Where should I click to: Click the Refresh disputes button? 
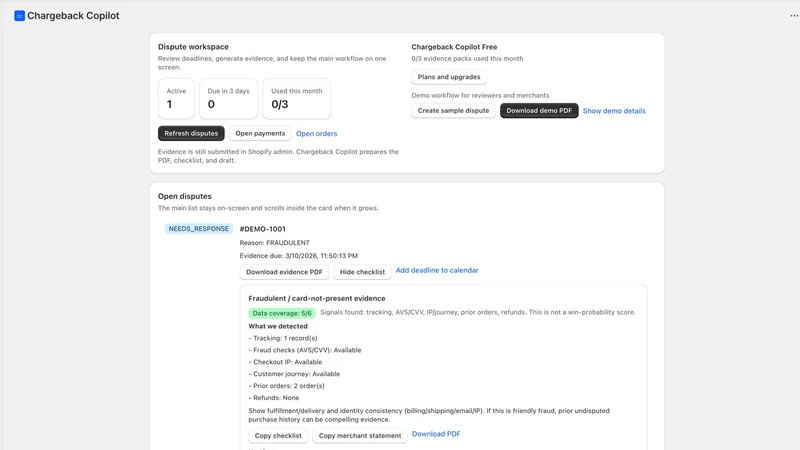pyautogui.click(x=191, y=133)
